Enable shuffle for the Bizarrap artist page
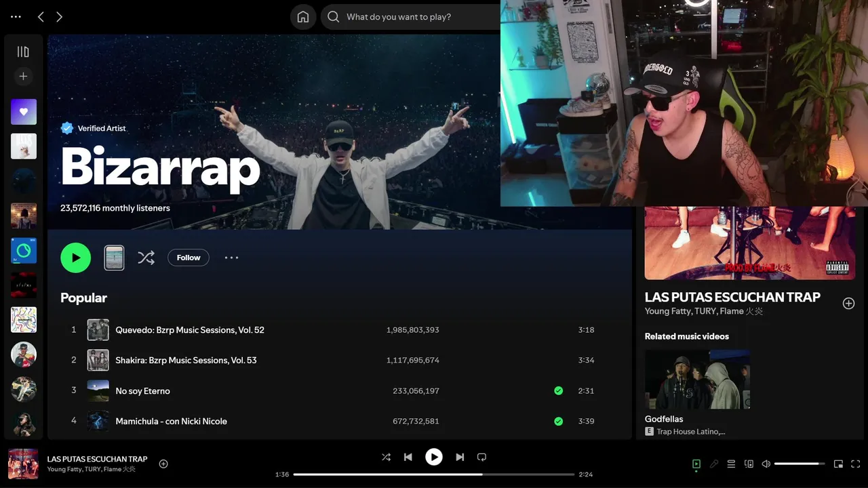The height and width of the screenshot is (488, 868). coord(146,258)
